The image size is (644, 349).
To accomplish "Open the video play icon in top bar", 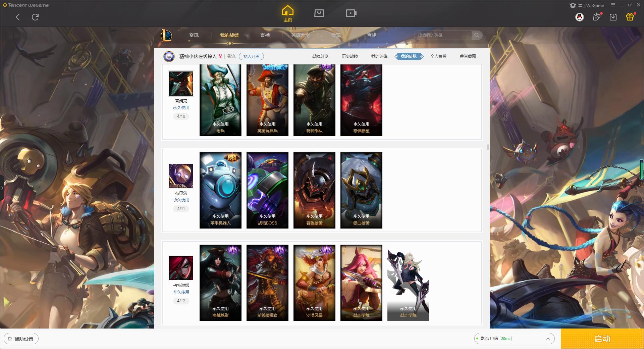I will point(351,13).
